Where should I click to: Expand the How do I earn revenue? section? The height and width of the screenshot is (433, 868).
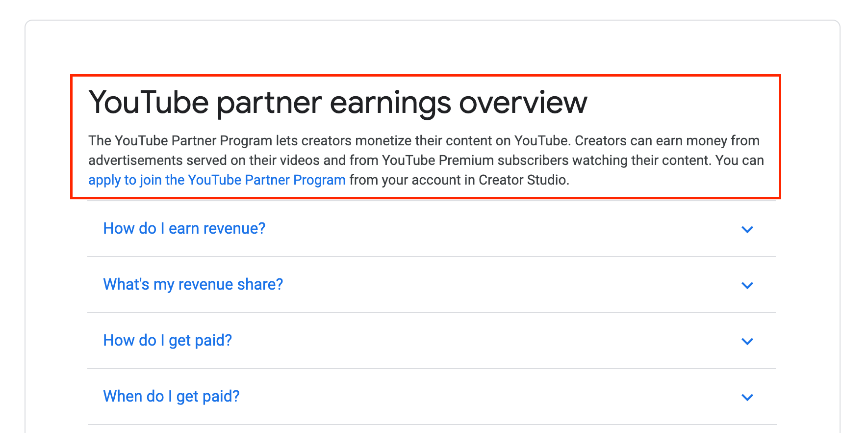coord(432,229)
